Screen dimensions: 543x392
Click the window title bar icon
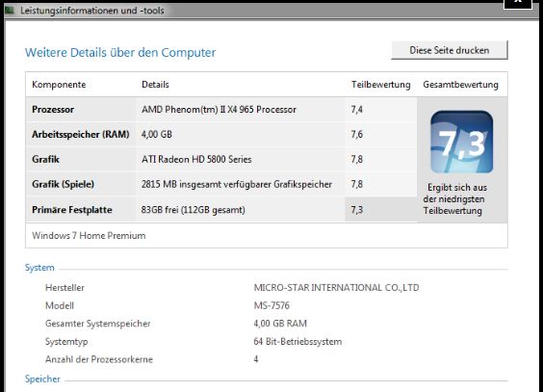click(10, 10)
